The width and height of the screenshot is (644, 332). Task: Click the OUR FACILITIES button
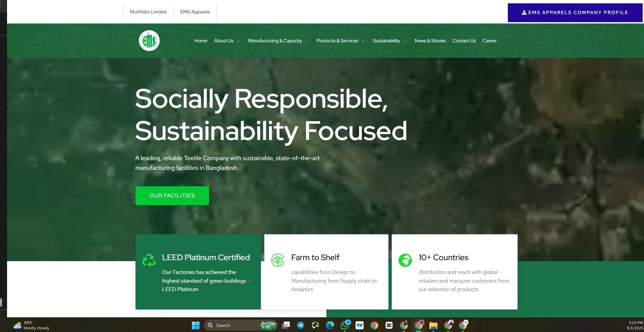pyautogui.click(x=172, y=195)
